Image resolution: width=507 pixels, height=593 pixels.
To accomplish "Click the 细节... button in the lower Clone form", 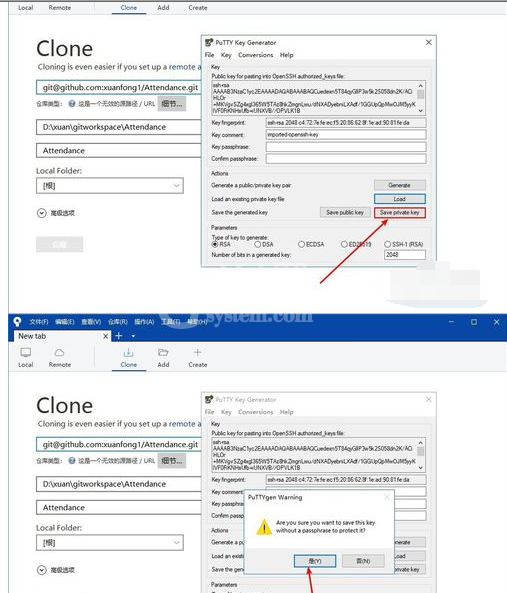I will click(x=172, y=461).
